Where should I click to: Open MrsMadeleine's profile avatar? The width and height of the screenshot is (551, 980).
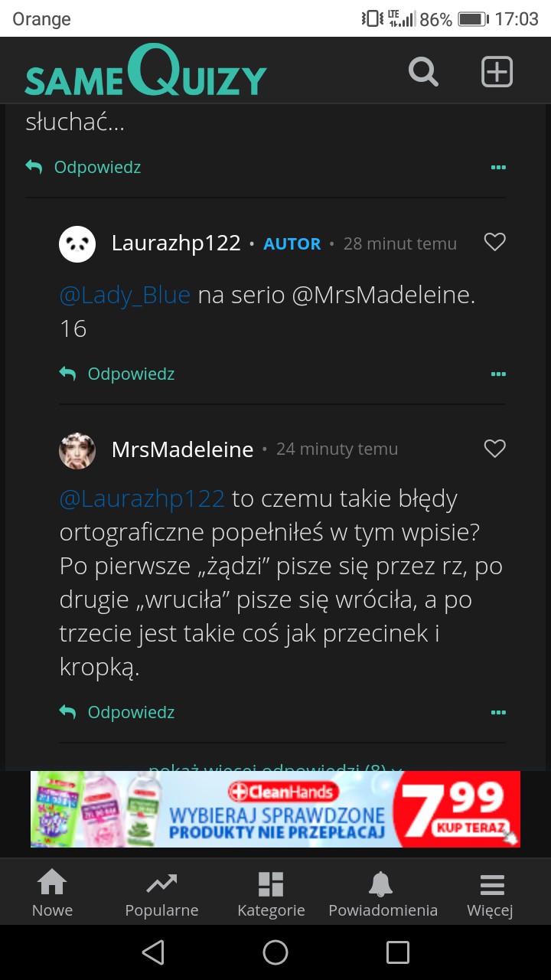click(x=77, y=450)
